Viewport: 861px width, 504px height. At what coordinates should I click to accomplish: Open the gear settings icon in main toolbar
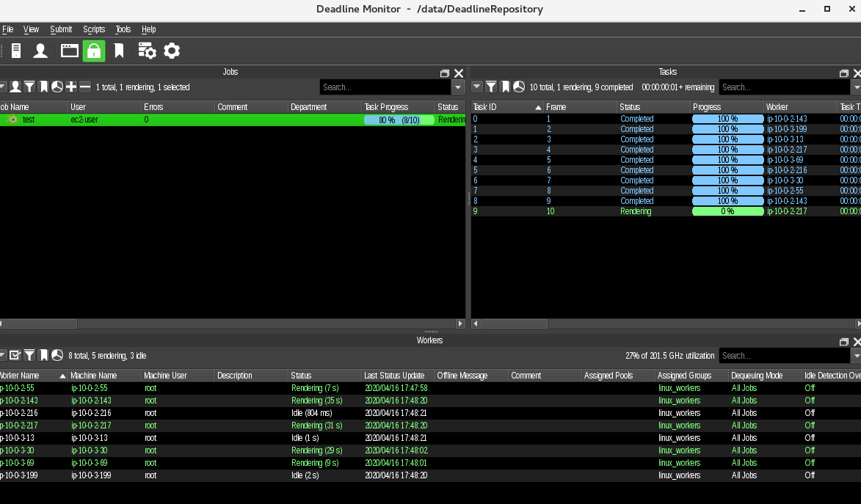click(172, 51)
